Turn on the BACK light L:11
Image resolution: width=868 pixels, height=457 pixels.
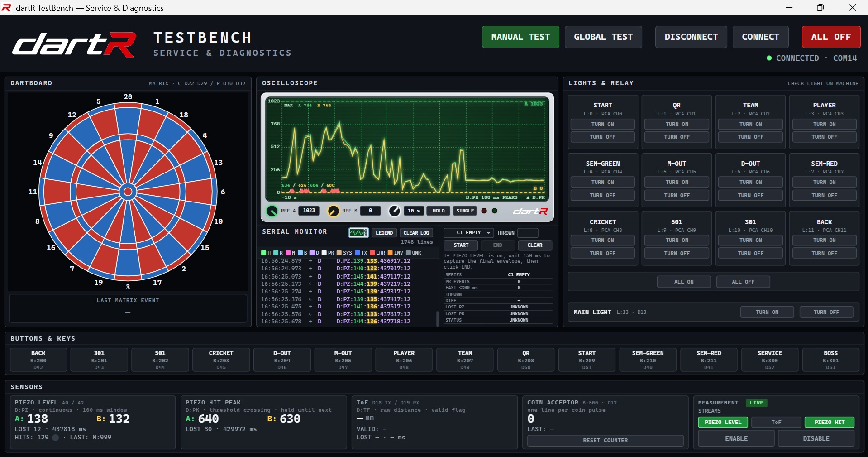[x=825, y=240]
